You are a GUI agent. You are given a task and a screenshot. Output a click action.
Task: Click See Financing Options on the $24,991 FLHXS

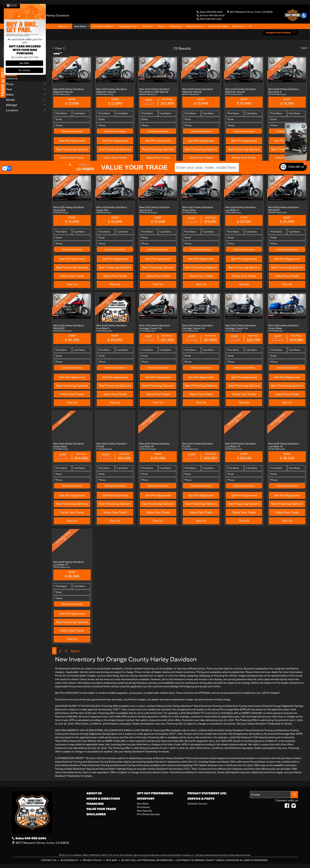tap(115, 504)
